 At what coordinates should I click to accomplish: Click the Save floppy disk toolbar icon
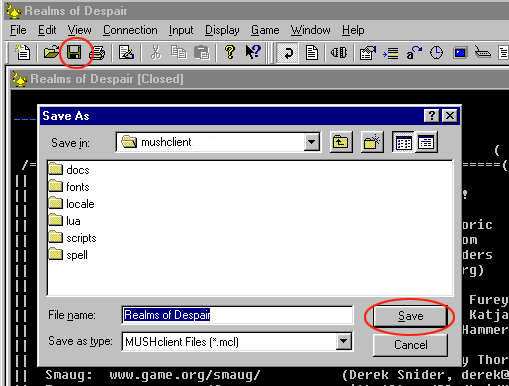[74, 53]
